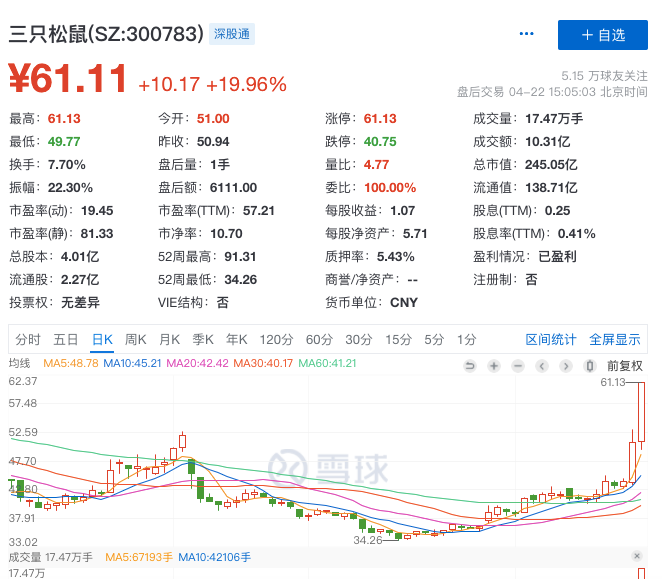662x579 pixels.
Task: Click the candlestick style icon
Action: [x=590, y=366]
